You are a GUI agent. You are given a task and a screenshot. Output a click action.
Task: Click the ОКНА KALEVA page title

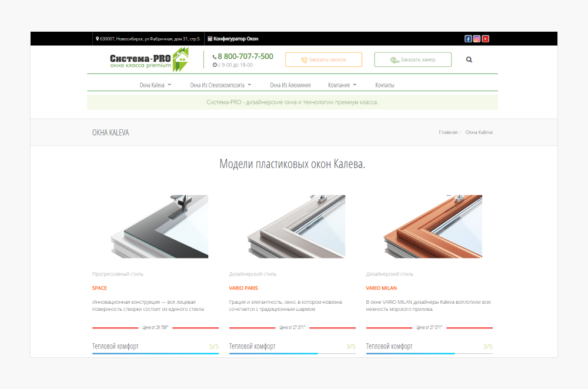[x=111, y=133]
